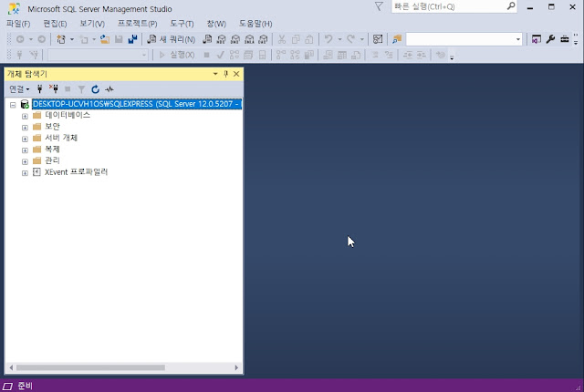
Task: Click the Object Explorer scrollbar left arrow
Action: (11, 367)
